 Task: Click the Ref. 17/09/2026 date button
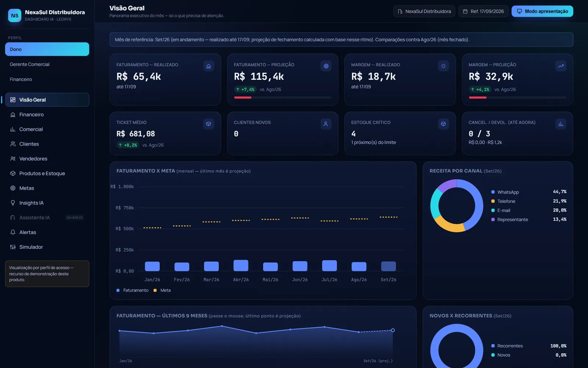[x=483, y=11]
